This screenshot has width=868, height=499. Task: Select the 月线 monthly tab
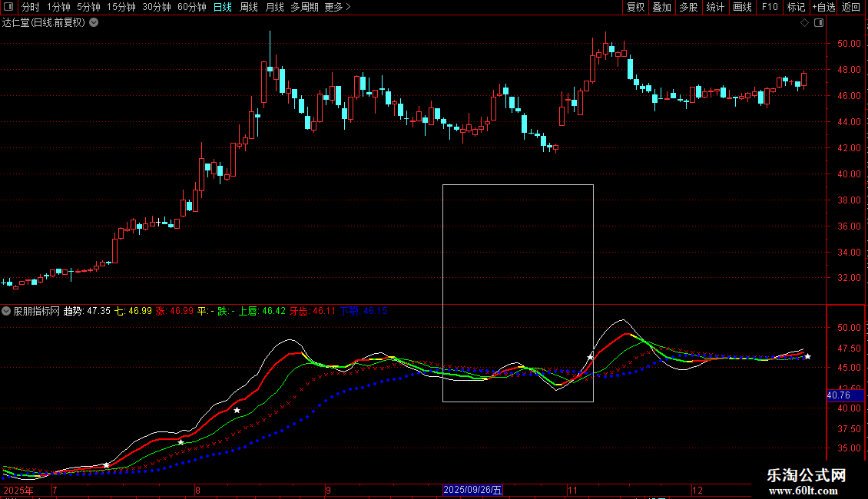(x=274, y=7)
